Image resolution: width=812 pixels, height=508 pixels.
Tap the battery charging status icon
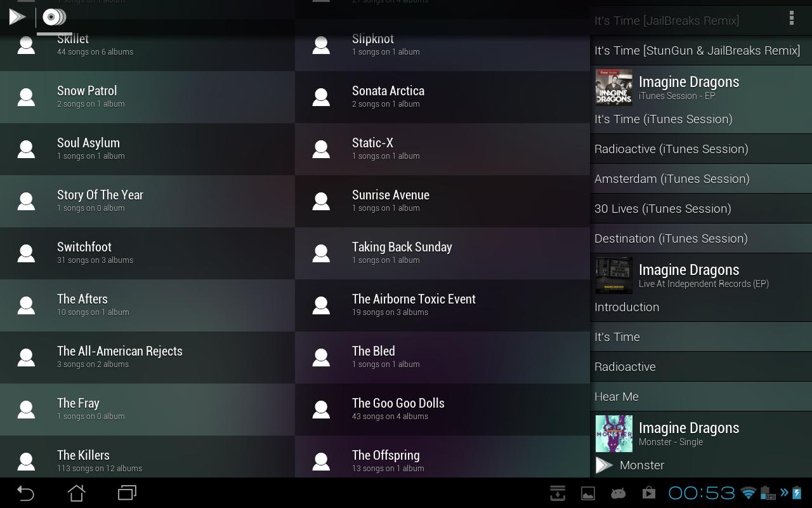point(797,493)
